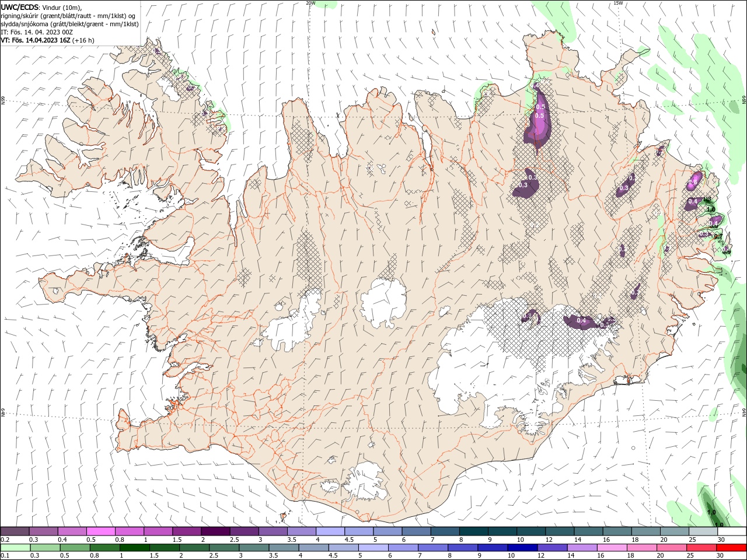Pick the bright pink 0.5 swatch in upper scale
Viewport: 747px width, 560px height.
(x=100, y=531)
